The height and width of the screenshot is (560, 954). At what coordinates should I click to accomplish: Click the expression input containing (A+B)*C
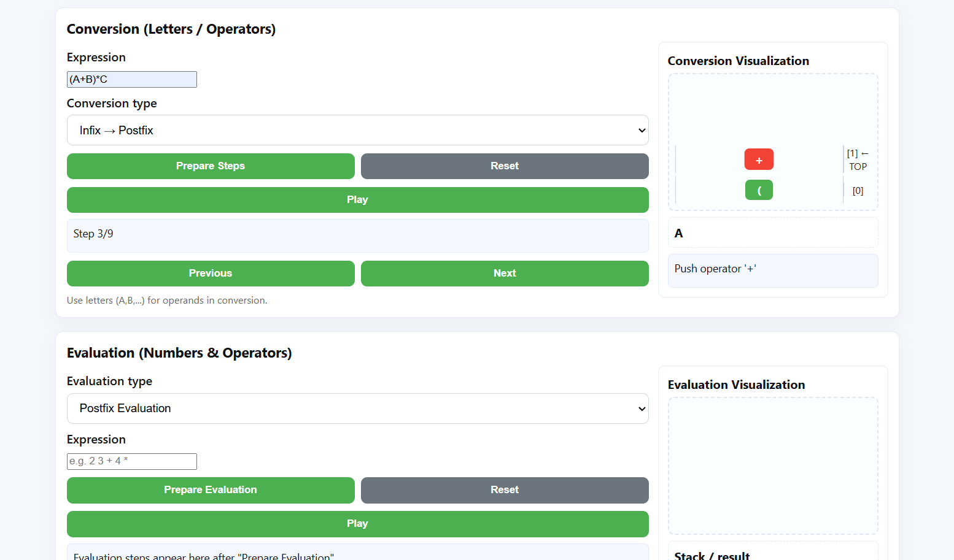(131, 79)
